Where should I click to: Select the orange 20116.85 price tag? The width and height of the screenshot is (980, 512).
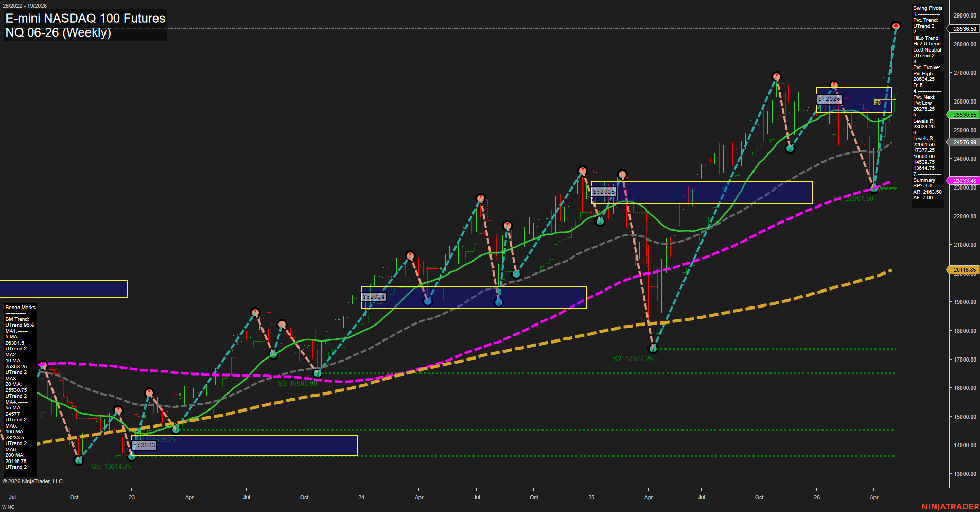click(x=964, y=270)
